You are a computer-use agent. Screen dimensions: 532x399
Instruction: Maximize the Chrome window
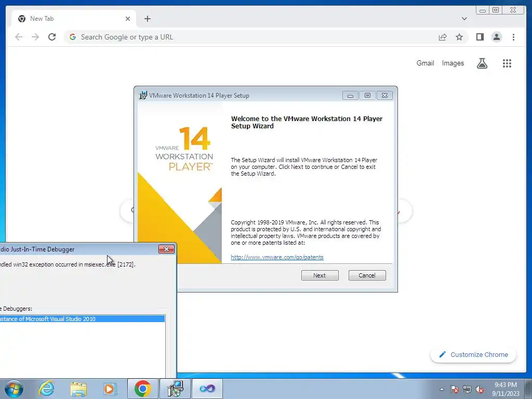click(x=495, y=10)
